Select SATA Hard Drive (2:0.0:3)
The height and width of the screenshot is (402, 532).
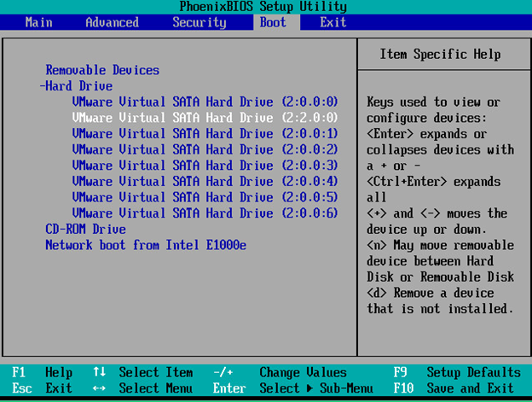pyautogui.click(x=205, y=166)
